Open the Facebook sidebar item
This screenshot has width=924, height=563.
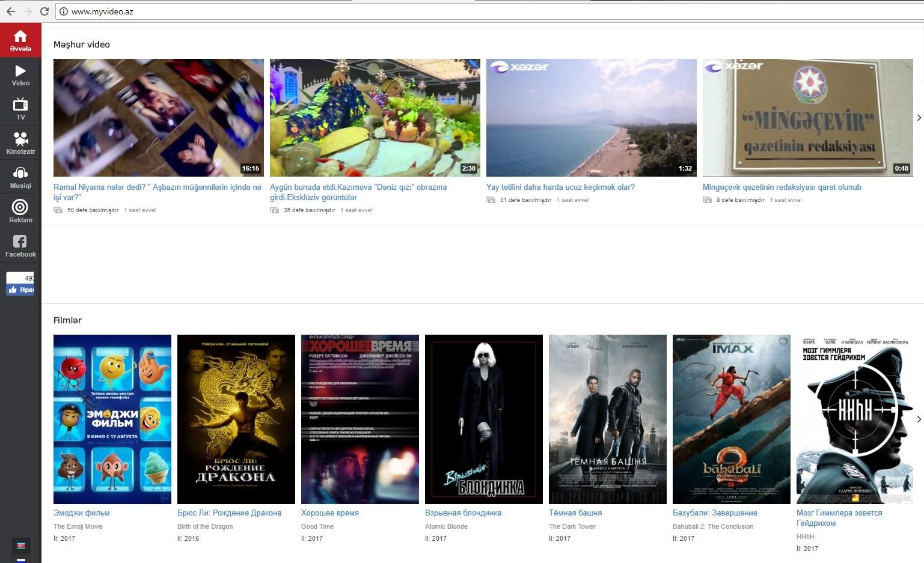point(20,246)
